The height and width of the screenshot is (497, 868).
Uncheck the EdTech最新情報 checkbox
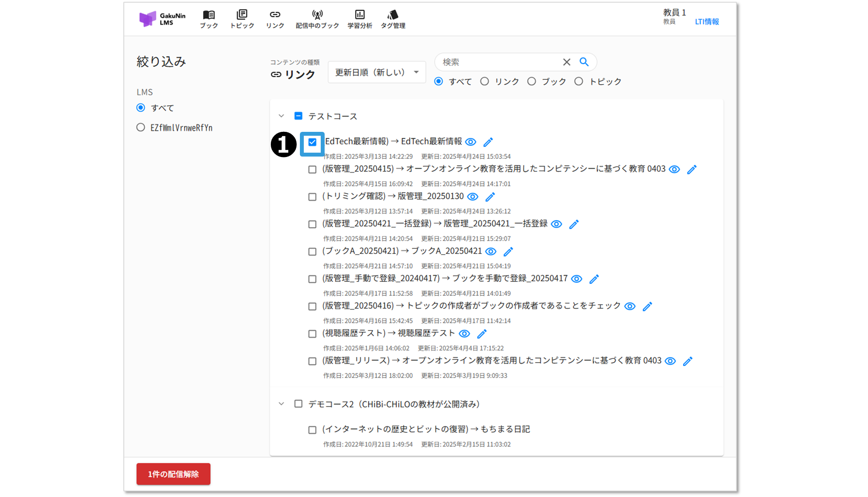pos(312,142)
